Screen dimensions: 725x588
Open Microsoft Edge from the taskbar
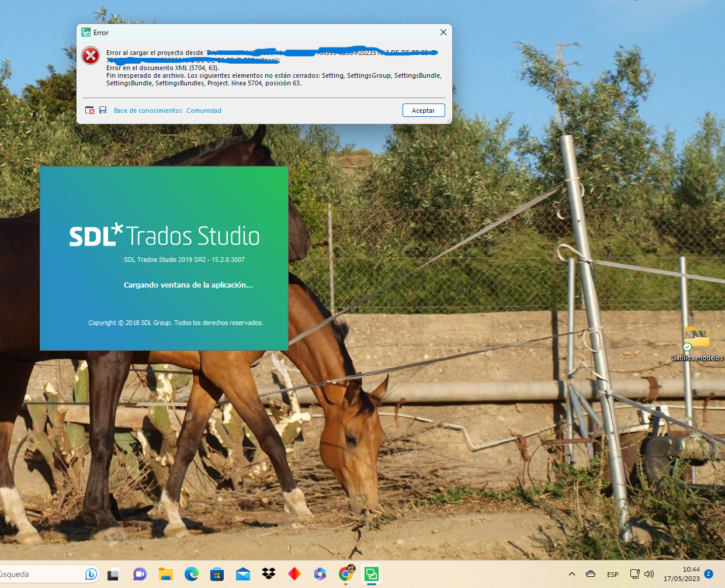click(192, 575)
